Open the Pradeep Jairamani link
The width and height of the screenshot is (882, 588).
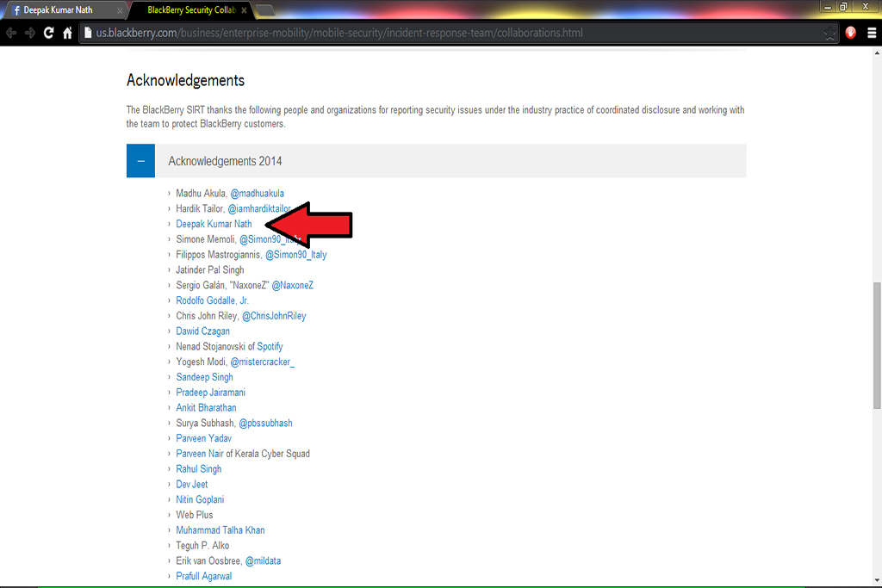coord(210,393)
